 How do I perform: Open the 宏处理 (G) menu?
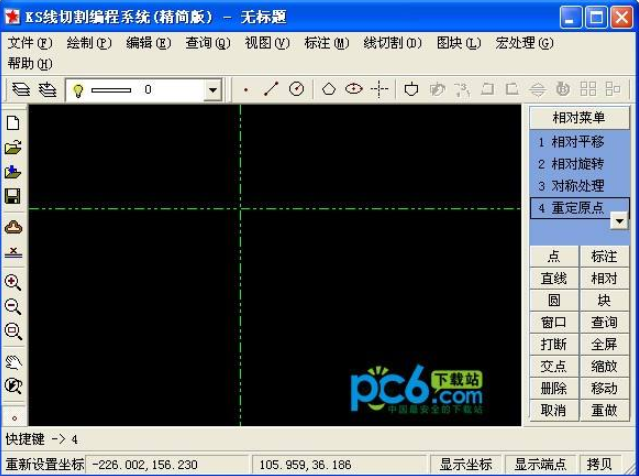524,43
